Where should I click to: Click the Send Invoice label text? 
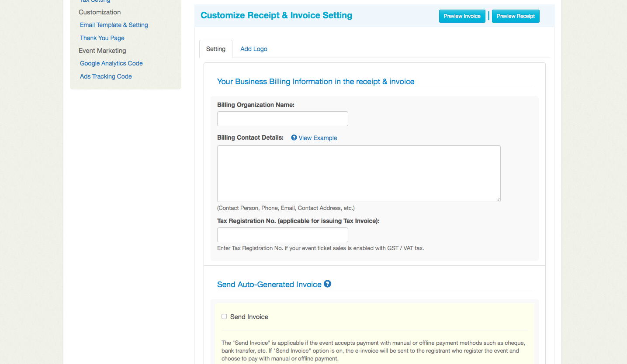(x=249, y=317)
